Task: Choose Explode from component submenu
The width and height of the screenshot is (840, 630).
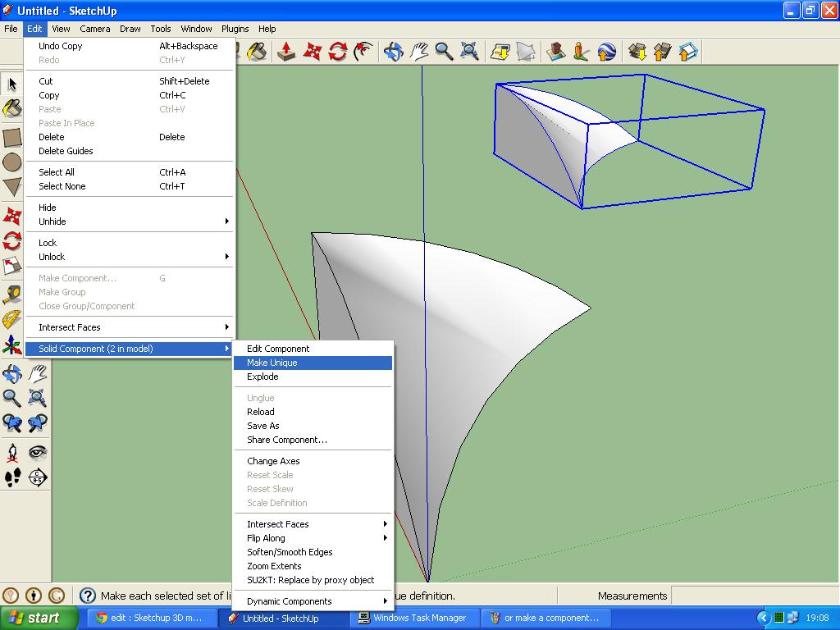Action: pos(313,377)
